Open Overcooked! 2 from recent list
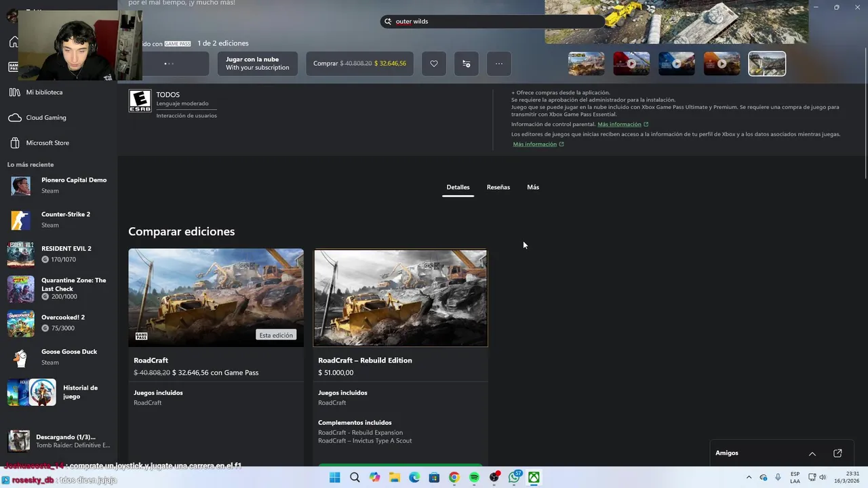 pyautogui.click(x=58, y=323)
